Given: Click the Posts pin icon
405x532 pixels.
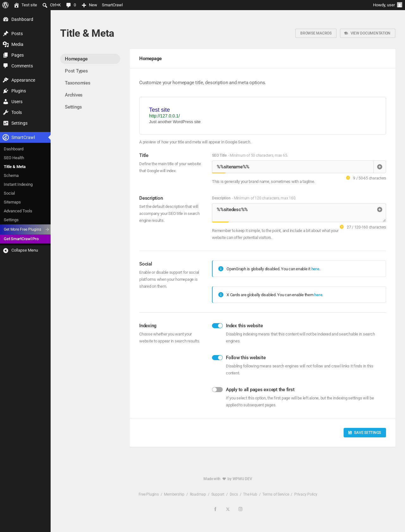Looking at the screenshot, I should coord(6,34).
